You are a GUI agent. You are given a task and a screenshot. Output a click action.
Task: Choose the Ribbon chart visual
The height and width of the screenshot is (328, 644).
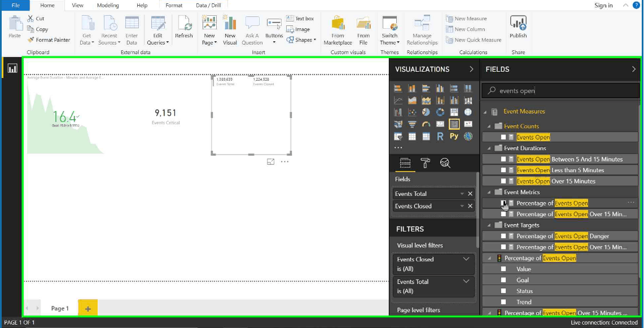tap(468, 100)
